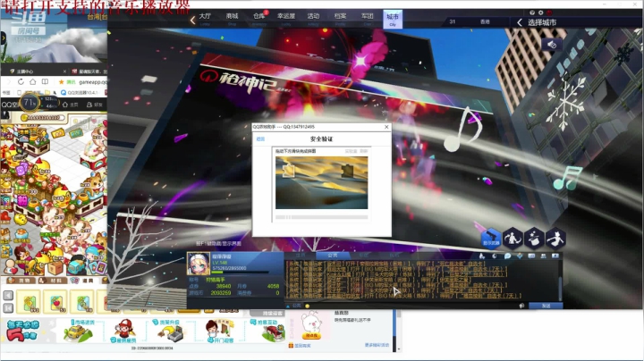Click the 货架升级 shelf step icon
This screenshot has height=361, width=644.
pos(171,331)
